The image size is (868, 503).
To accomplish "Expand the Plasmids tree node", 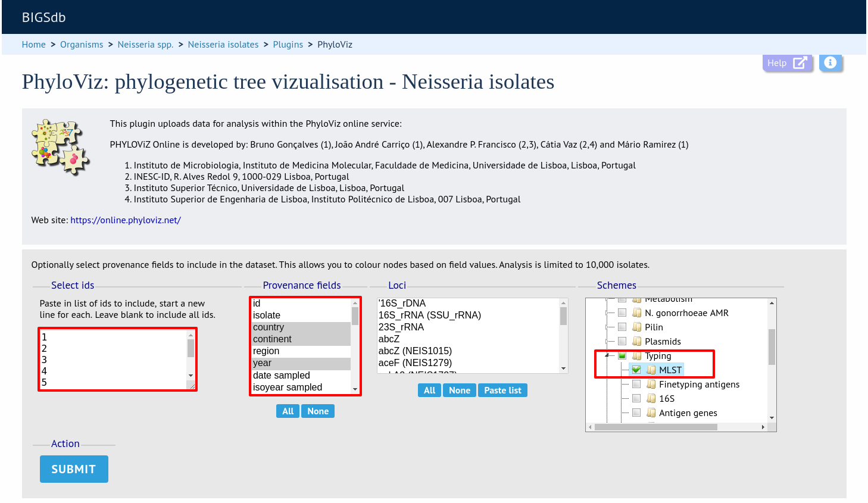I will click(x=607, y=341).
